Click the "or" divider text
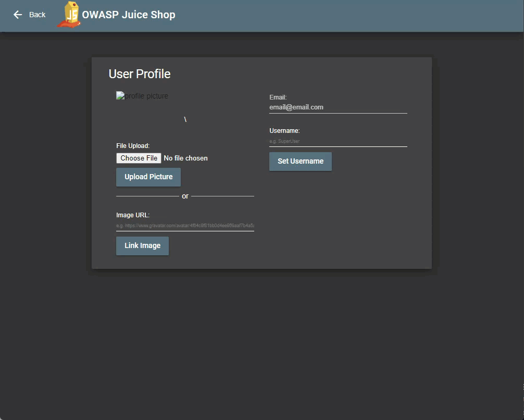Viewport: 524px width, 420px height. point(185,196)
